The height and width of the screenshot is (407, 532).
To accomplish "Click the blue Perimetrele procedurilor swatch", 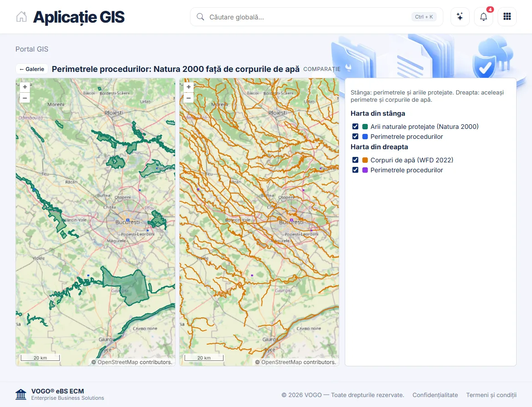I will [365, 137].
